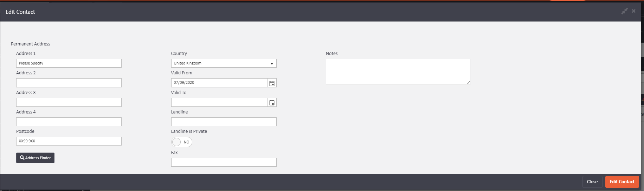Screen dimensions: 644x191
Task: Select the Address 3 text box
Action: pyautogui.click(x=69, y=103)
